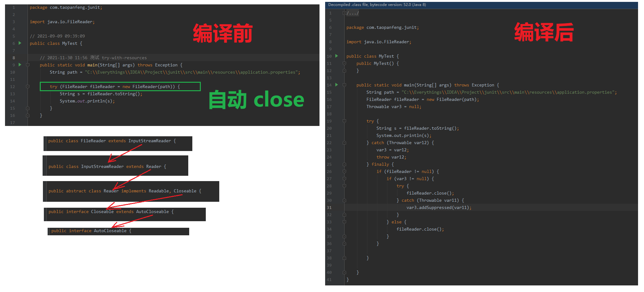The width and height of the screenshot is (644, 292).
Task: Collapse the try-with-resources block at line 12
Action: 28,86
